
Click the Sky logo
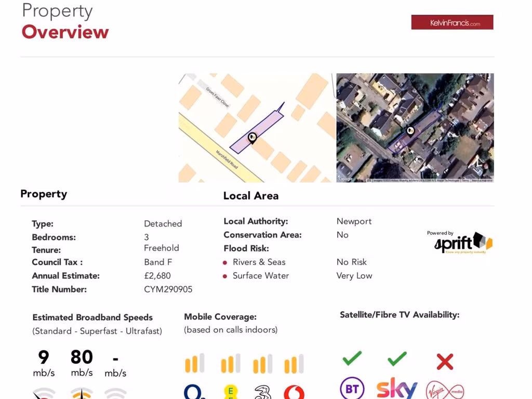(397, 389)
